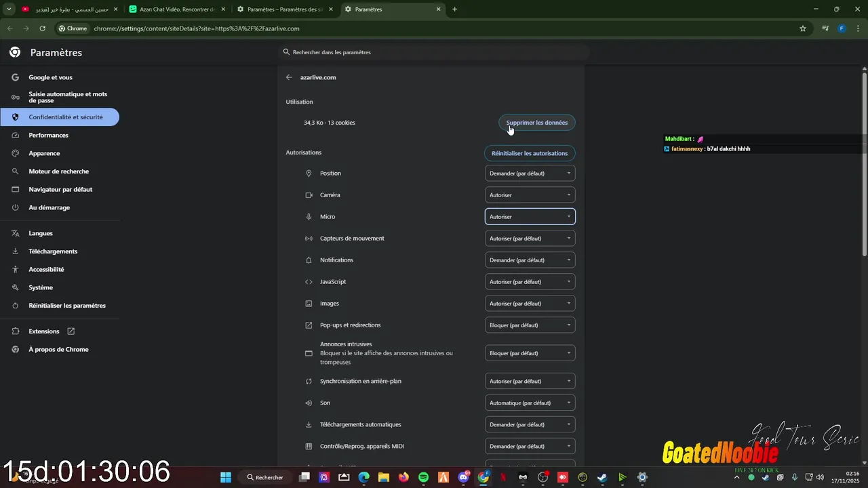Click the Notifications bell icon
The image size is (868, 488).
click(309, 260)
